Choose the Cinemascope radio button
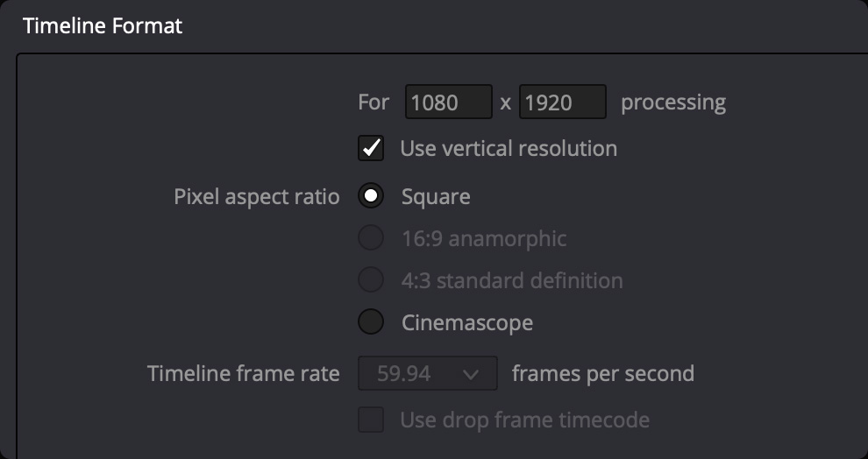868x459 pixels. (371, 322)
